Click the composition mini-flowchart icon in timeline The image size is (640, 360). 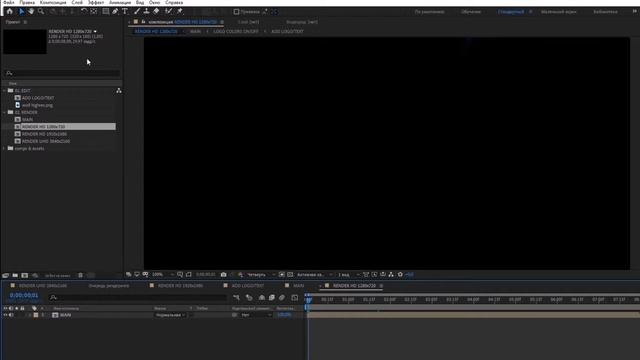pos(236,298)
